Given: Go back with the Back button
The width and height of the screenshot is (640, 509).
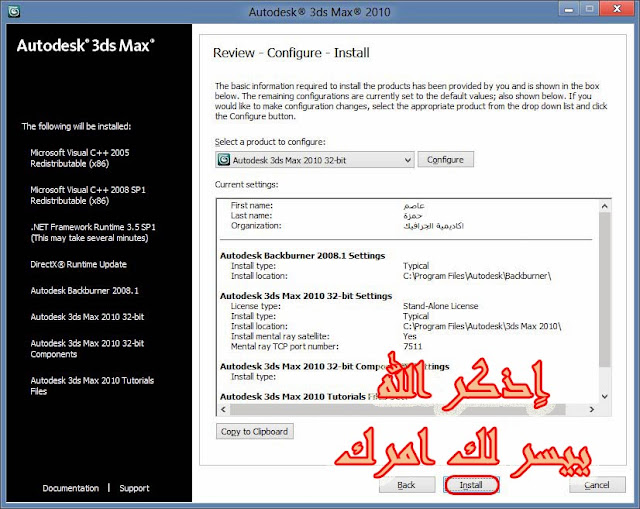Looking at the screenshot, I should [407, 485].
